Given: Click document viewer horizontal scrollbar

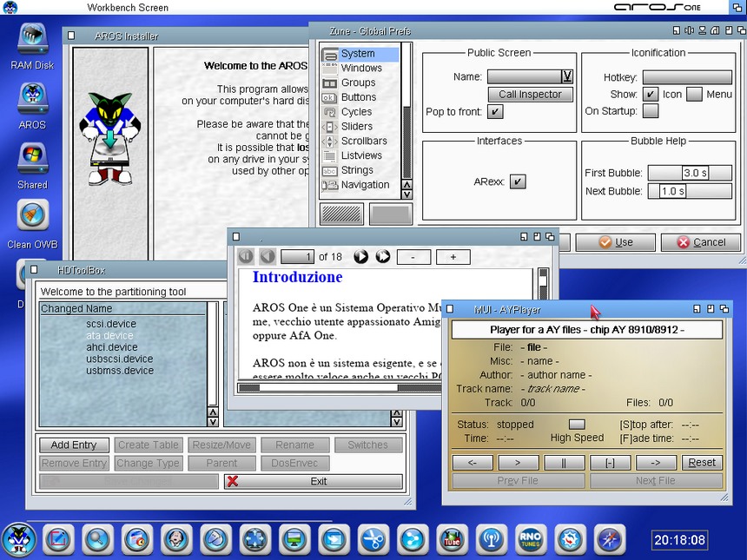Looking at the screenshot, I should tap(340, 387).
